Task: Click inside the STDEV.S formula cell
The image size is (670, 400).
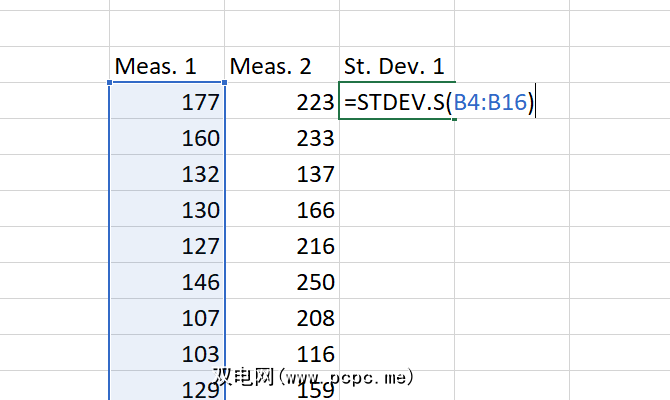Action: click(x=440, y=102)
